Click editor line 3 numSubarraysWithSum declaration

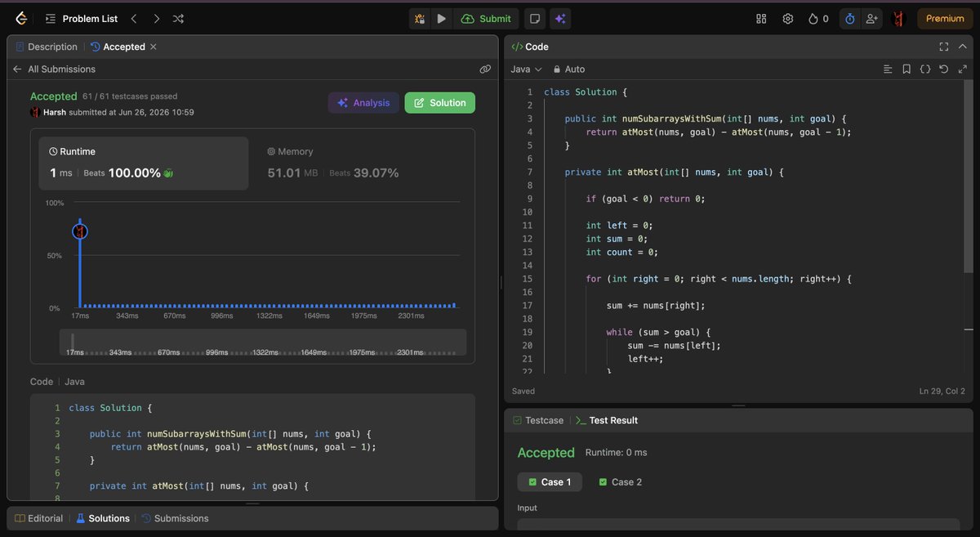[x=706, y=119]
